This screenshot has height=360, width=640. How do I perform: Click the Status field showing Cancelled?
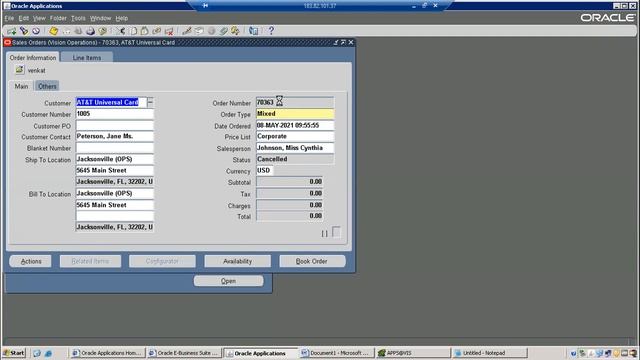[x=295, y=159]
